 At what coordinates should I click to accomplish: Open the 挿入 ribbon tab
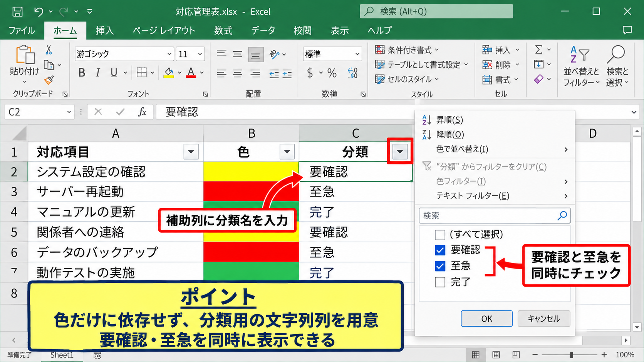click(105, 30)
